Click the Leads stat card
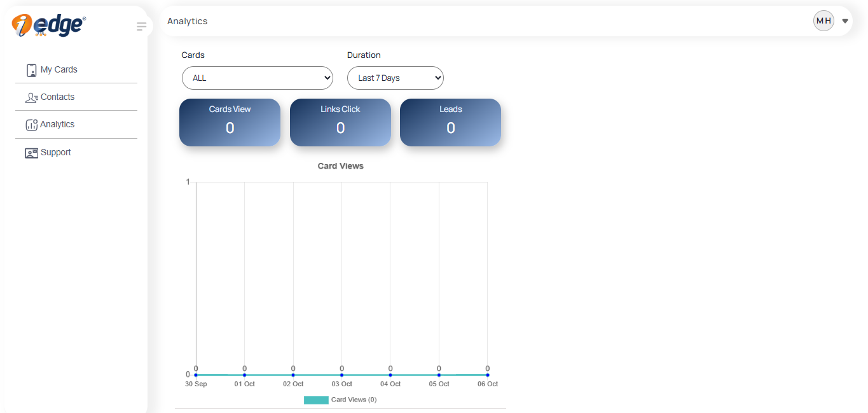 450,122
